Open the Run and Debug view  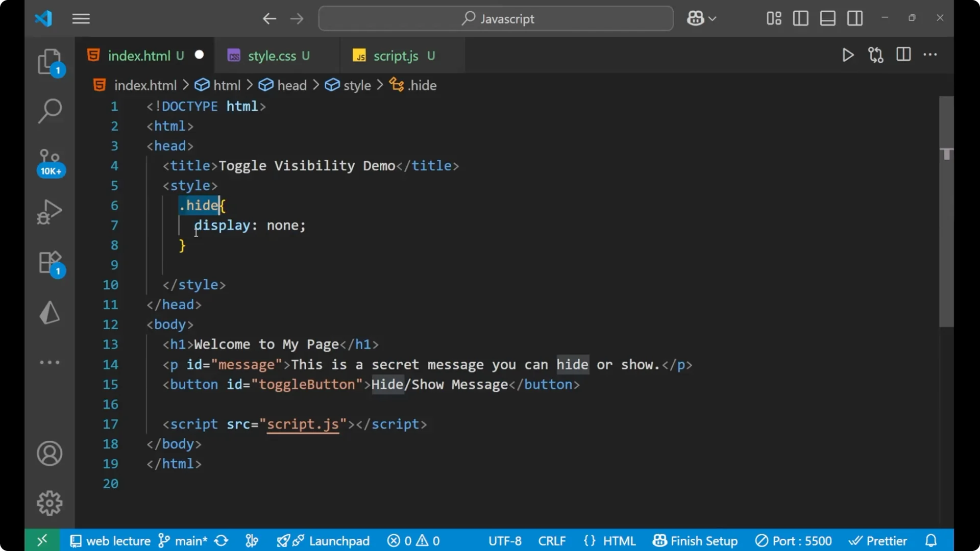[x=50, y=211]
